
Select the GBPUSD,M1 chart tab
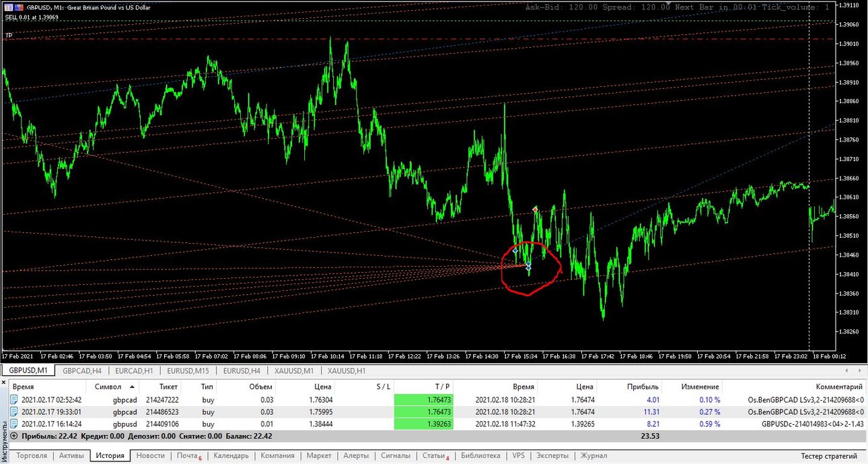(28, 370)
